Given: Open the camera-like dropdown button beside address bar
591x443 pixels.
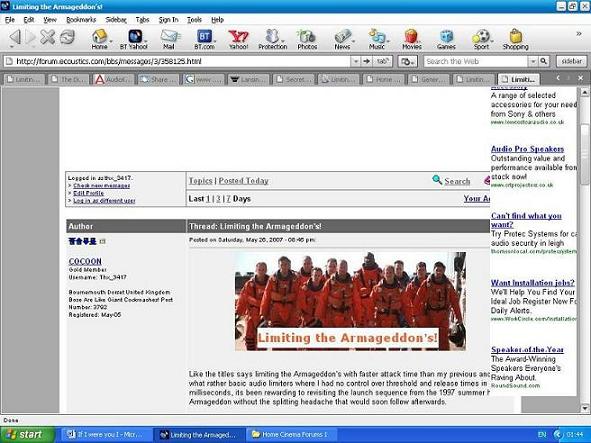Looking at the screenshot, I should 407,61.
